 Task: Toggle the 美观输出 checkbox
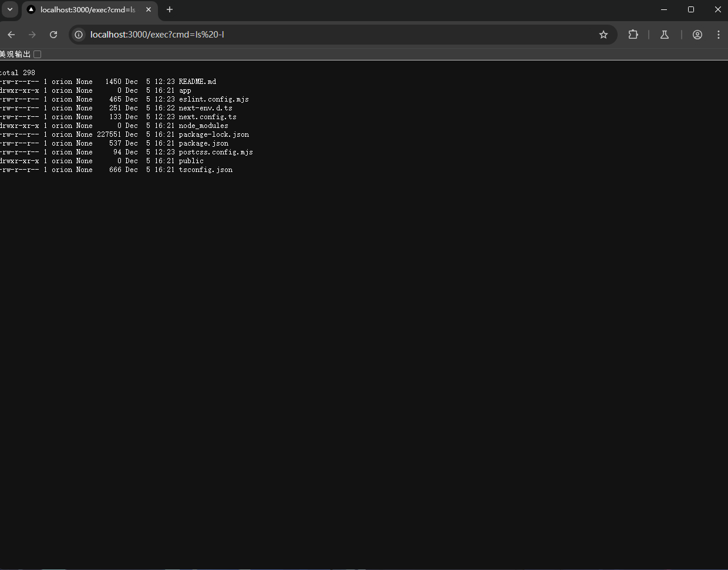[38, 54]
